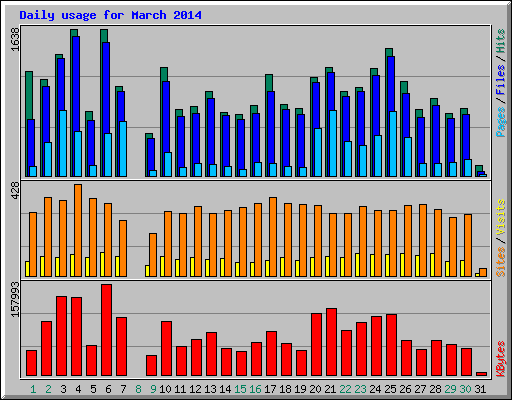The image size is (512, 400).
Task: Click the 157993 axis value
Action: tap(15, 299)
